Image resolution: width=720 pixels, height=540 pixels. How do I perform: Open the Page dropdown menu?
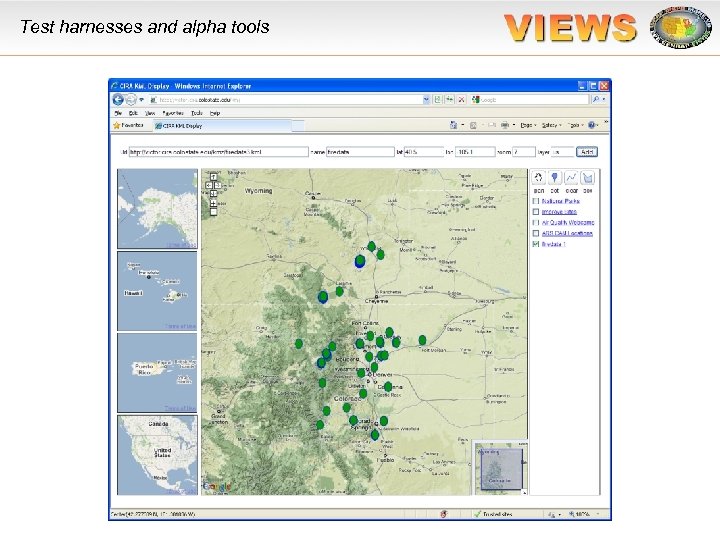coord(528,125)
